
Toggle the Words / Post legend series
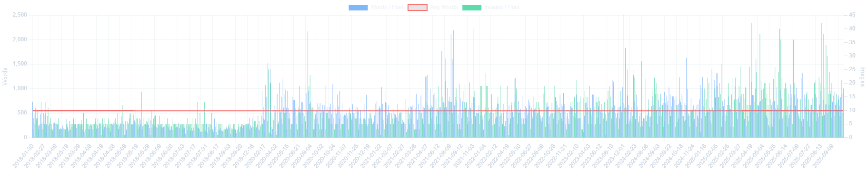point(376,7)
